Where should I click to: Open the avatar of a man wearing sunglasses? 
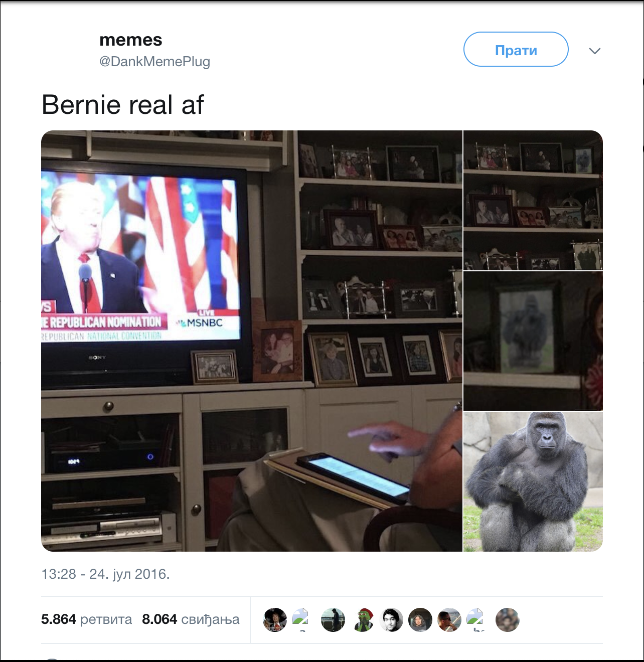[x=449, y=620]
